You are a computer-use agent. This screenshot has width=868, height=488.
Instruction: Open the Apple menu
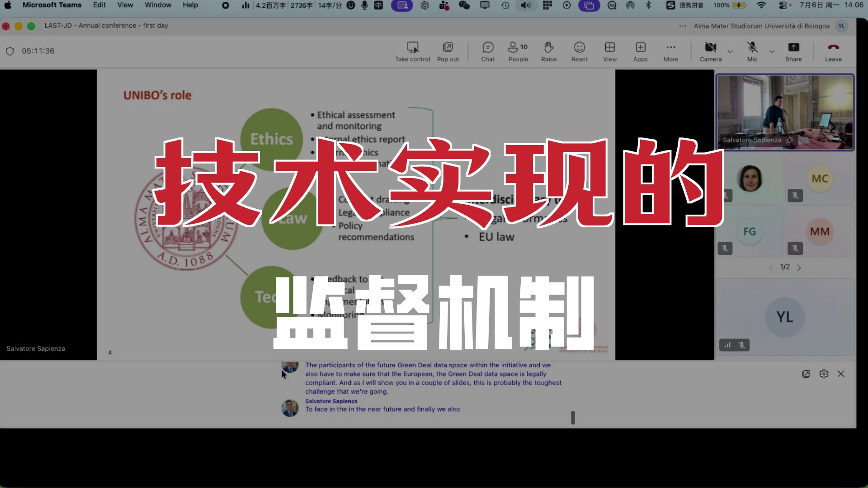[x=8, y=5]
